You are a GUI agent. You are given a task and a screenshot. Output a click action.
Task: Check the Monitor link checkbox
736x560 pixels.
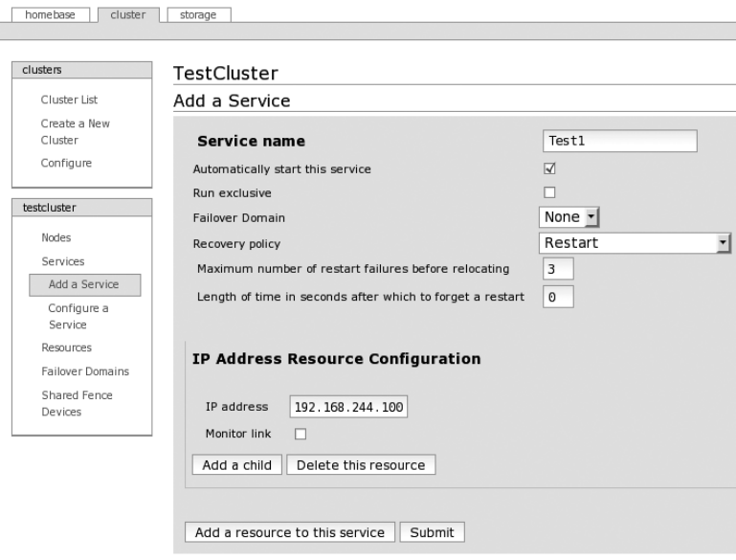coord(301,434)
